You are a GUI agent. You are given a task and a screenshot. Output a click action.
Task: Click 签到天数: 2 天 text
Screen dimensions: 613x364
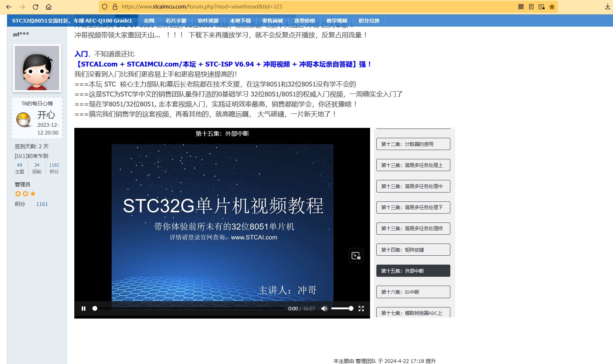click(32, 146)
